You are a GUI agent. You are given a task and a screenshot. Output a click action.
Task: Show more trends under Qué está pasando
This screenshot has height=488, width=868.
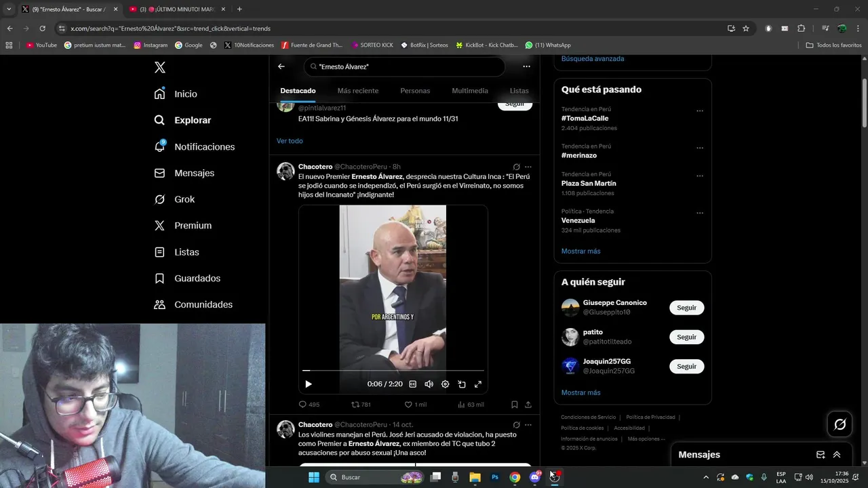580,251
